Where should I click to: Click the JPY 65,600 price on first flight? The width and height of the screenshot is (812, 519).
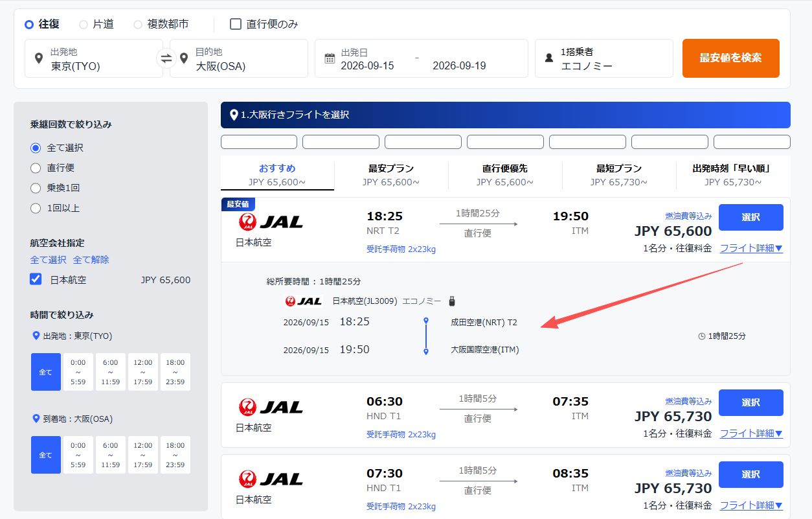pyautogui.click(x=673, y=231)
